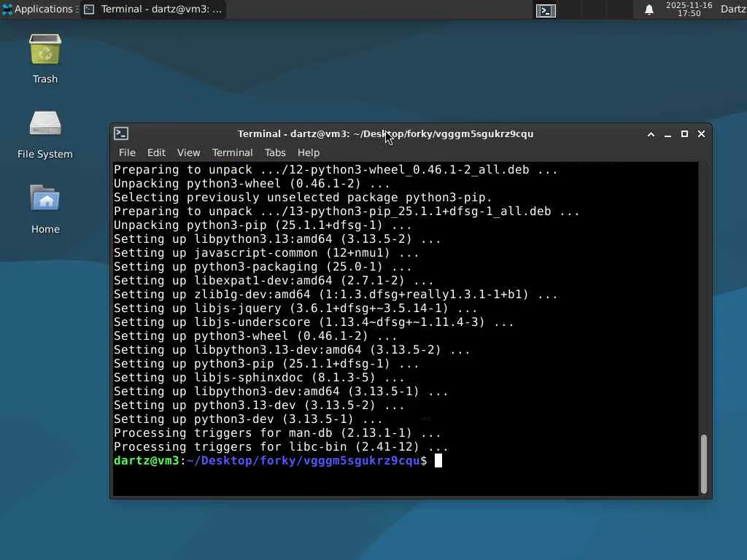Maximize the terminal window

point(684,134)
